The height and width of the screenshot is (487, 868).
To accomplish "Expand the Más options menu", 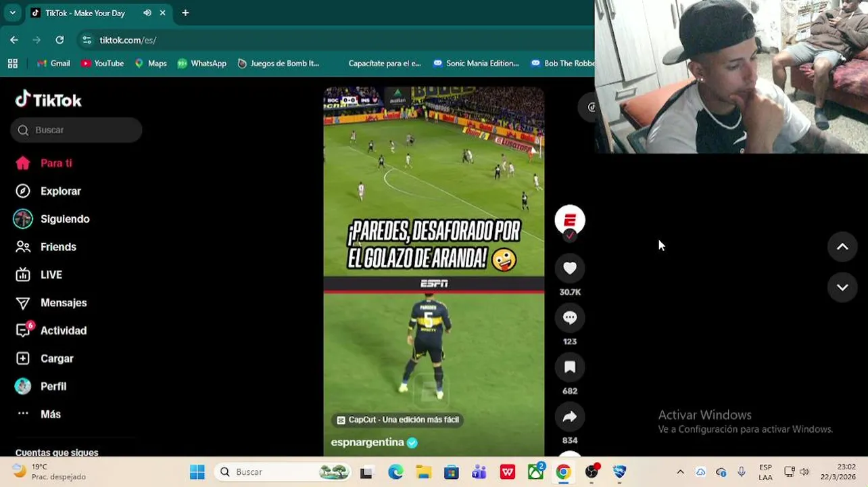I will click(x=39, y=414).
